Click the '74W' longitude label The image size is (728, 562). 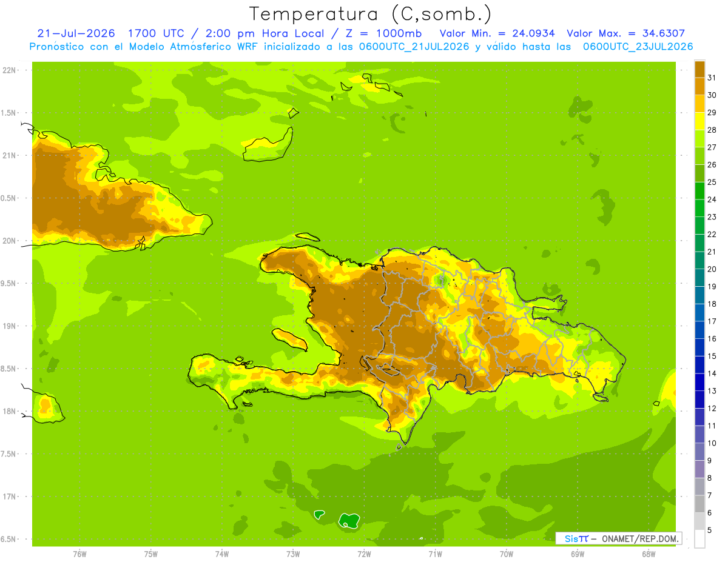[x=222, y=554]
